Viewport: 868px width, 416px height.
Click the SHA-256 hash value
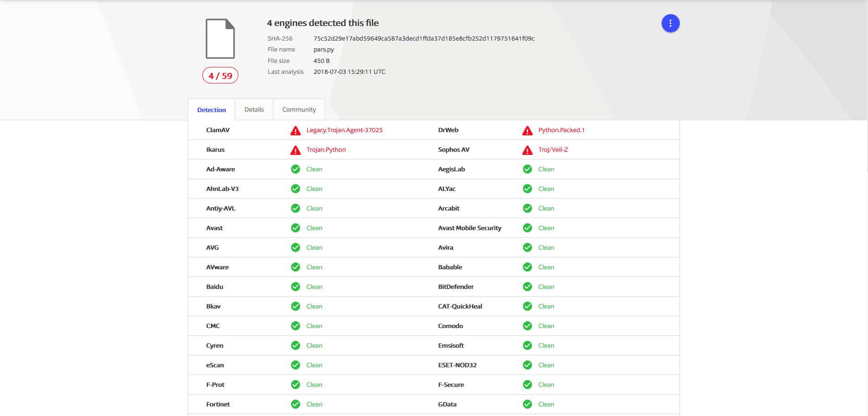424,39
